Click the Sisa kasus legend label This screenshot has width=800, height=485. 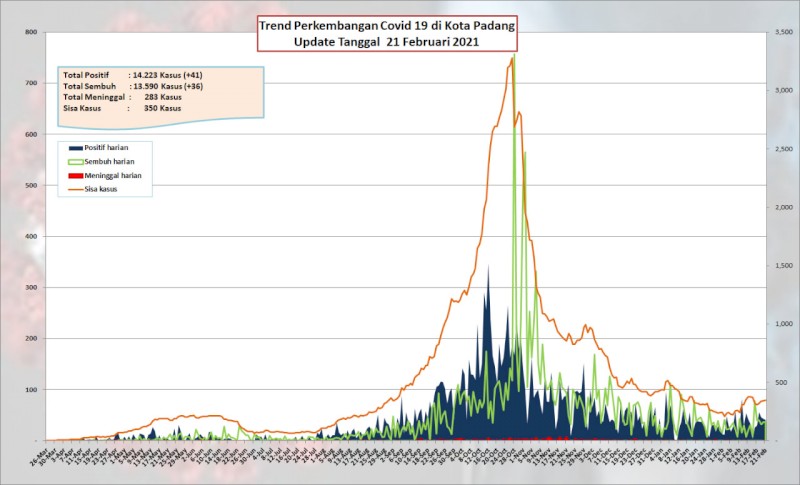click(x=101, y=189)
